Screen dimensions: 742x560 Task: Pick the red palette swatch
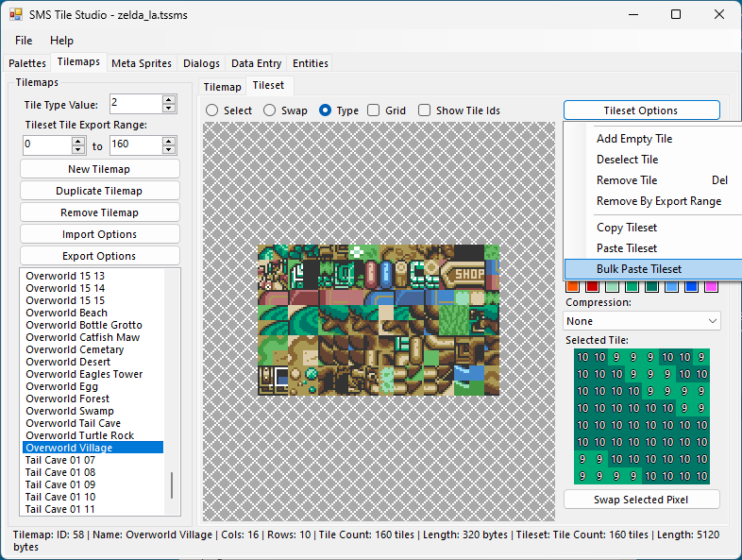(x=593, y=286)
